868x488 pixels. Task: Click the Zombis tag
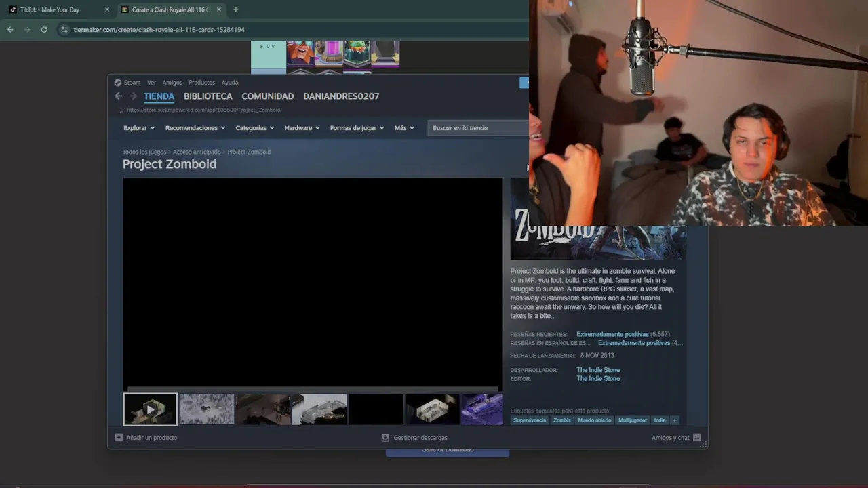[x=562, y=420]
